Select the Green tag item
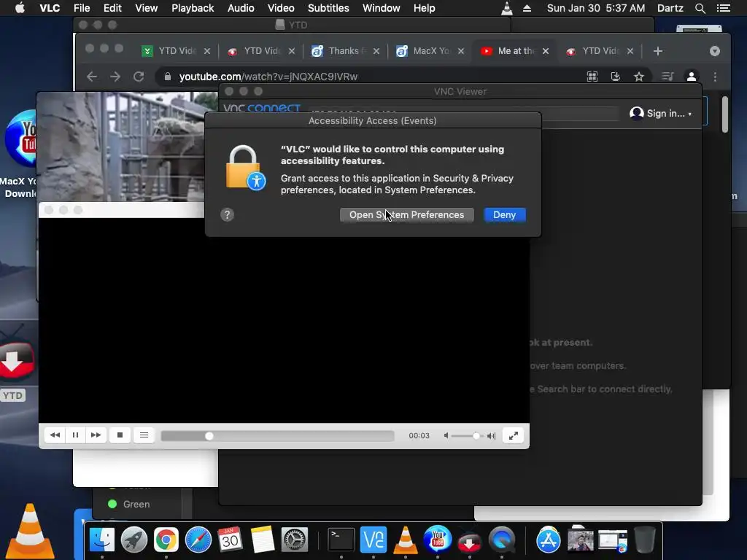This screenshot has height=560, width=747. (x=129, y=505)
